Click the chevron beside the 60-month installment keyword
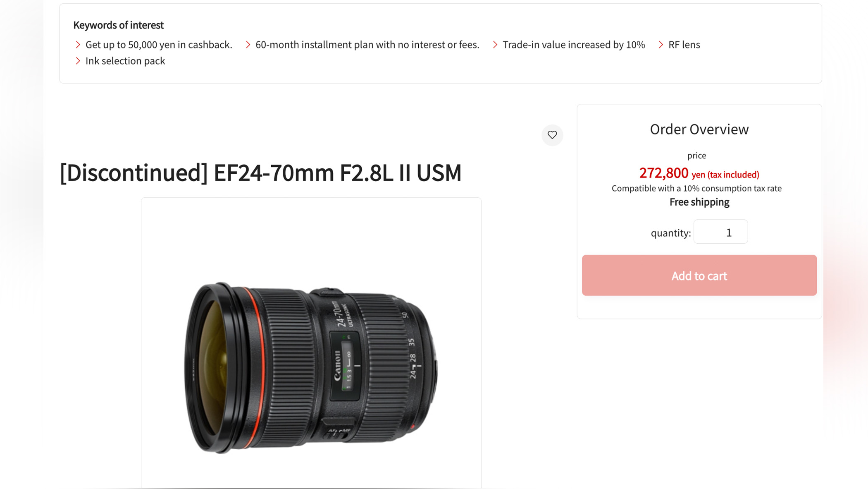The width and height of the screenshot is (868, 489). coord(248,45)
